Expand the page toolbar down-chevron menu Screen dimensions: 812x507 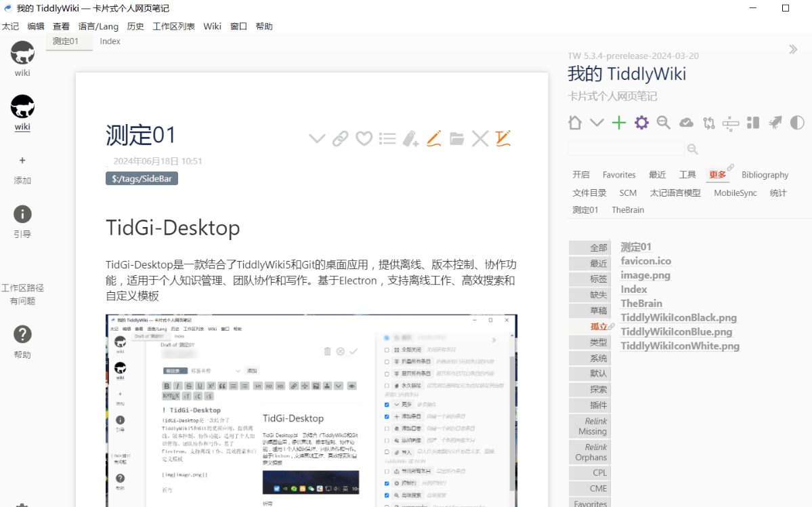597,123
